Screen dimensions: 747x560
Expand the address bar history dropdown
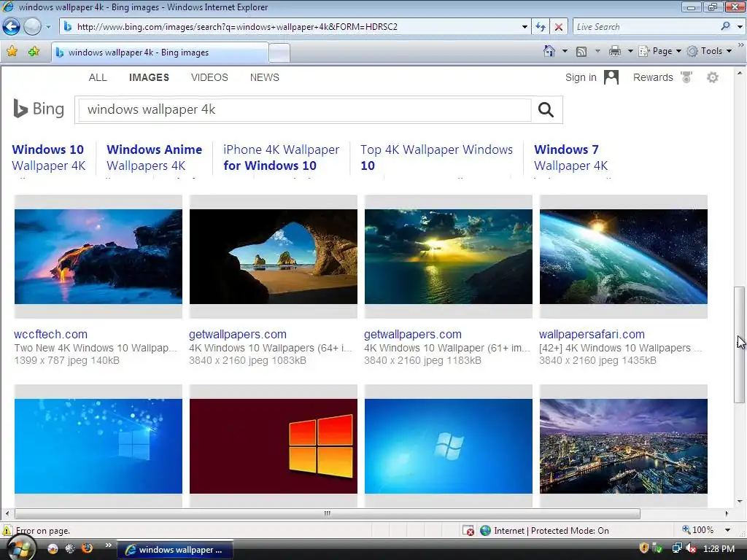(525, 27)
